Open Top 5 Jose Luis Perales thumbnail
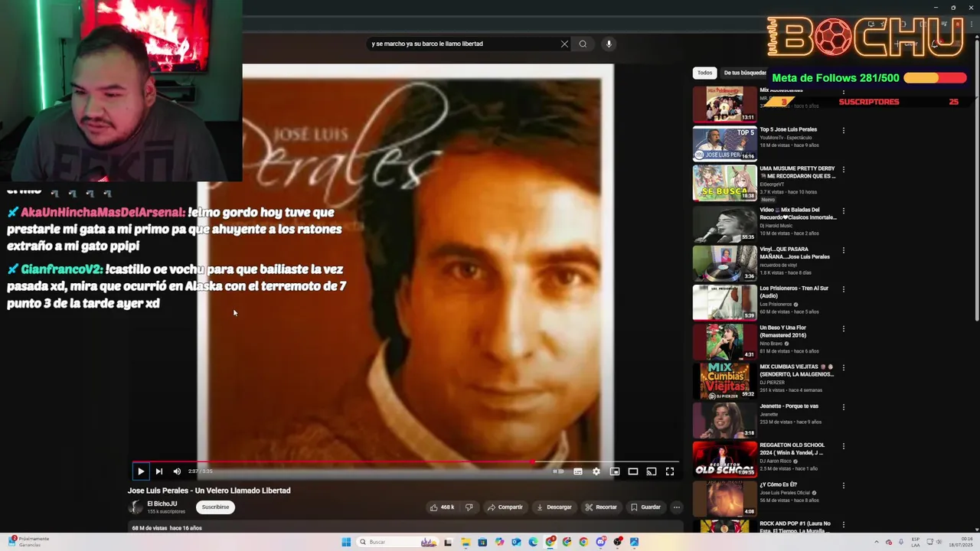 click(x=724, y=143)
